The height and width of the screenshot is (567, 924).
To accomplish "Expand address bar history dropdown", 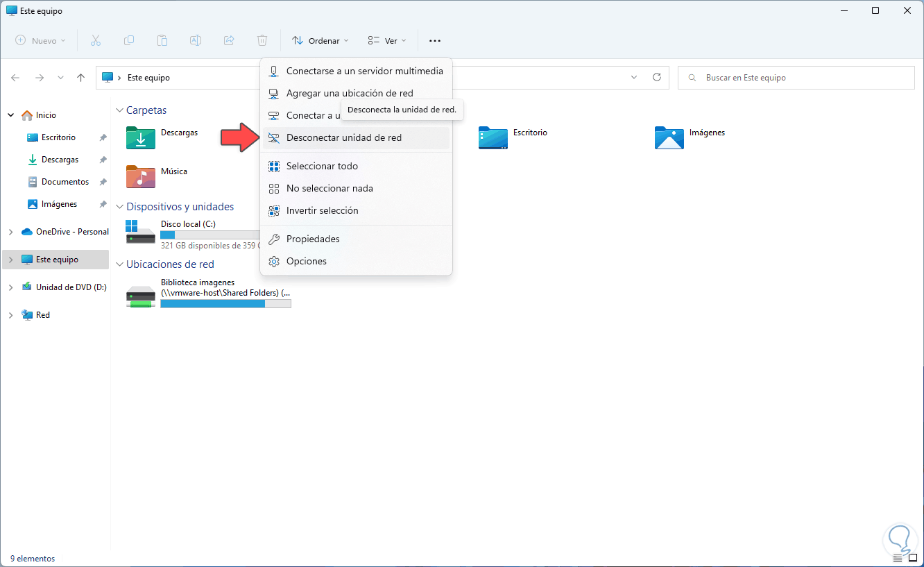I will pyautogui.click(x=634, y=77).
